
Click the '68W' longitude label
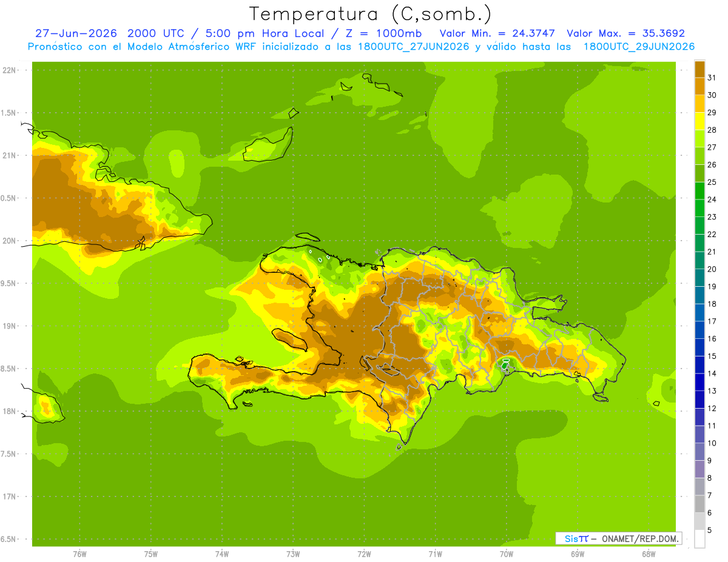pyautogui.click(x=649, y=554)
